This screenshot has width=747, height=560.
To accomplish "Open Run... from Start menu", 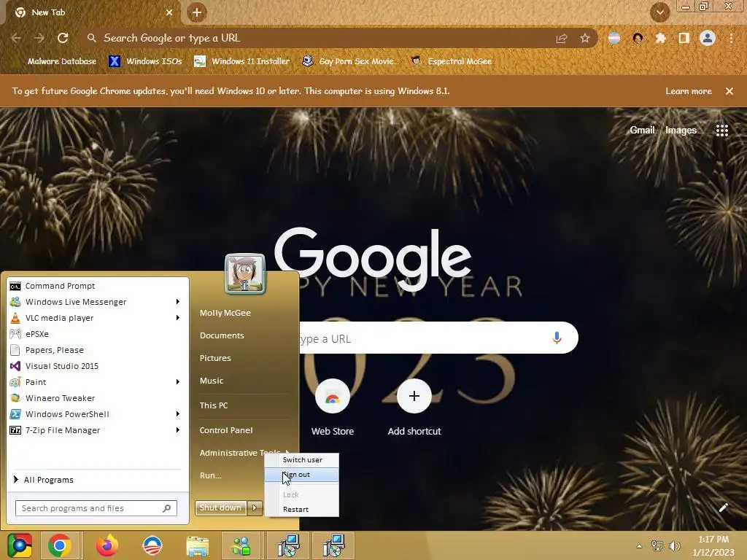I will click(211, 475).
